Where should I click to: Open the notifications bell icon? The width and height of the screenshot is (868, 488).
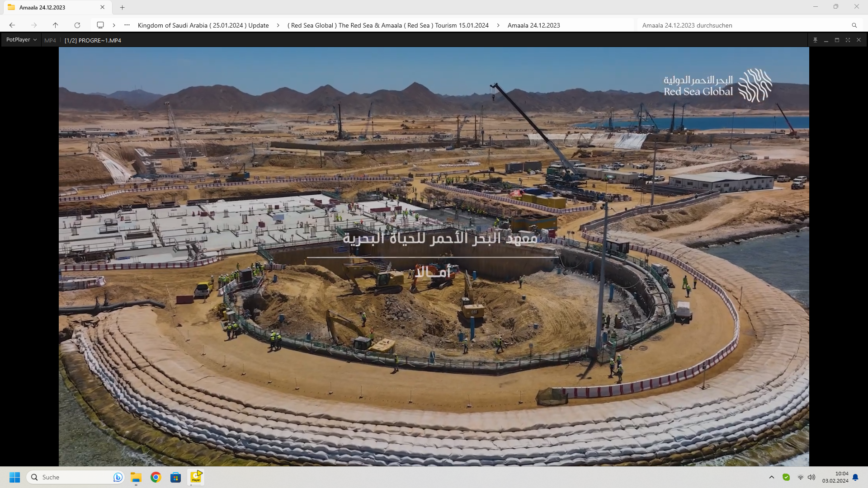pyautogui.click(x=855, y=477)
